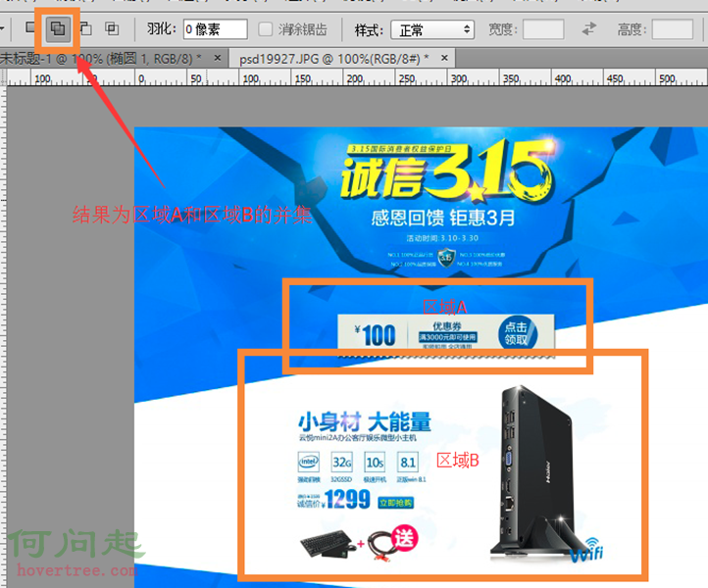Pick the Intersect with Selection icon
This screenshot has width=708, height=588.
[x=113, y=28]
